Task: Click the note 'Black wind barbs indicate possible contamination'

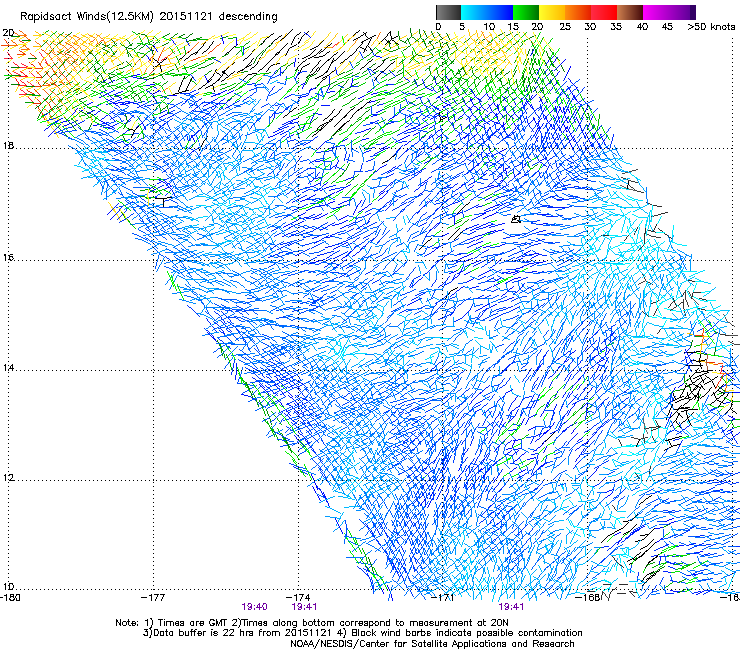Action: 467,633
